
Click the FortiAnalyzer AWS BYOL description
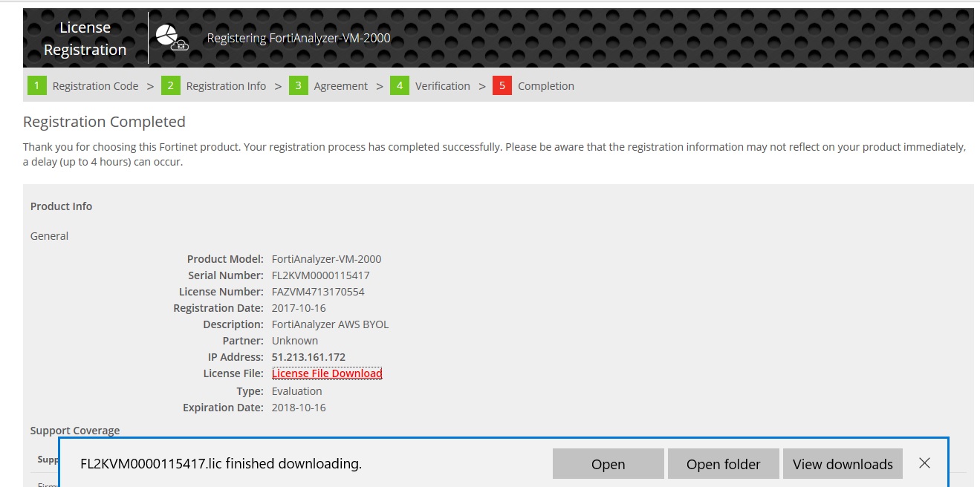[x=330, y=324]
